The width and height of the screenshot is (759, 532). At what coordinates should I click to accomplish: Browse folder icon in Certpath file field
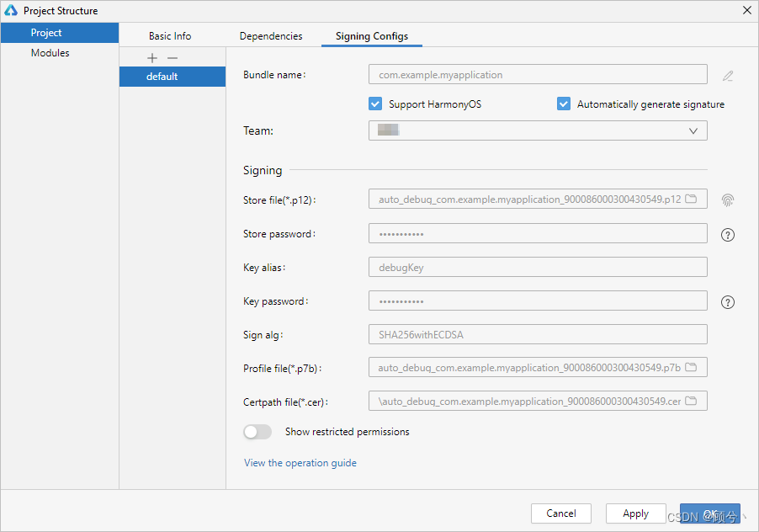pos(691,401)
